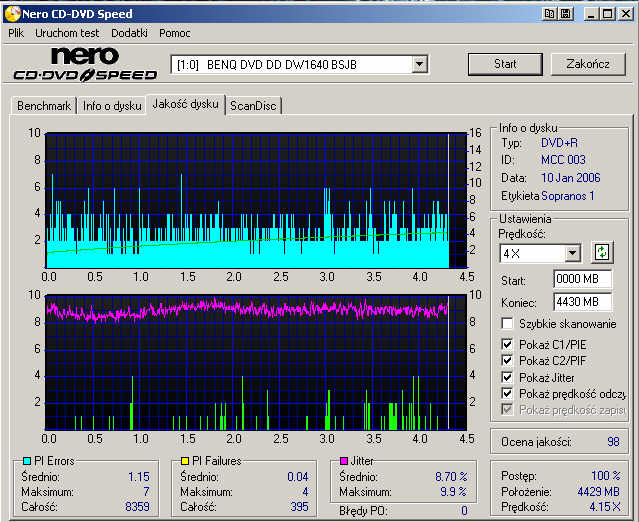This screenshot has width=639, height=522.
Task: Click the date value 10 Jan 2006
Action: pos(571,178)
